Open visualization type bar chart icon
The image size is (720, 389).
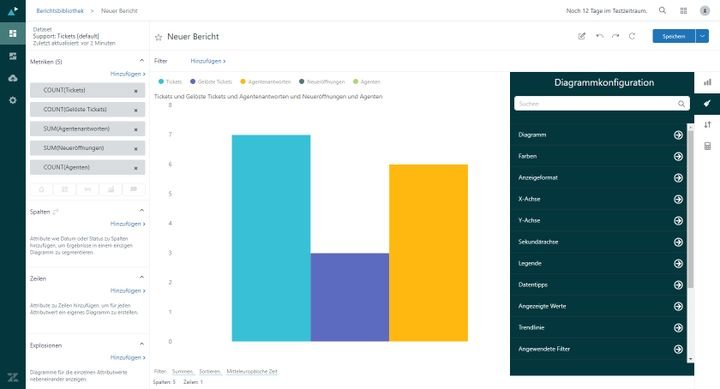pyautogui.click(x=707, y=82)
